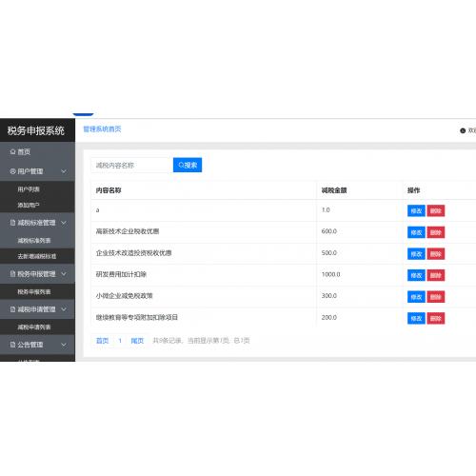
Task: Open 减税申请列表 sidebar entry
Action: pyautogui.click(x=34, y=327)
